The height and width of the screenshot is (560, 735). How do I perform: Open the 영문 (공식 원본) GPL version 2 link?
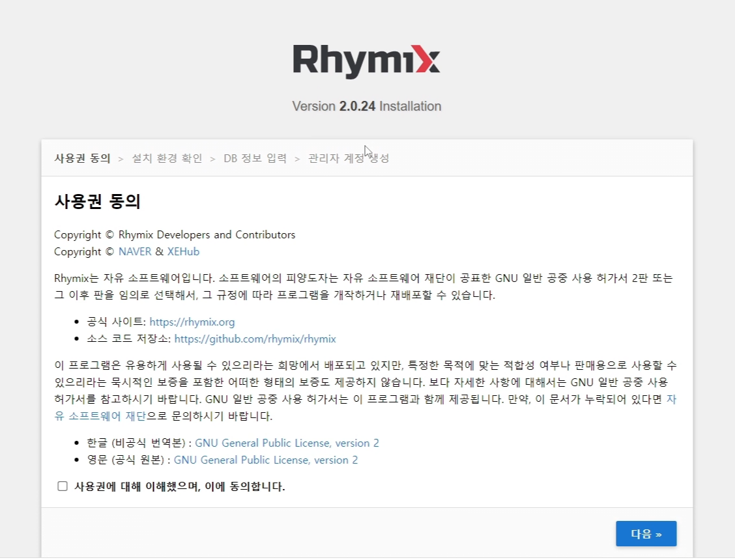click(266, 460)
